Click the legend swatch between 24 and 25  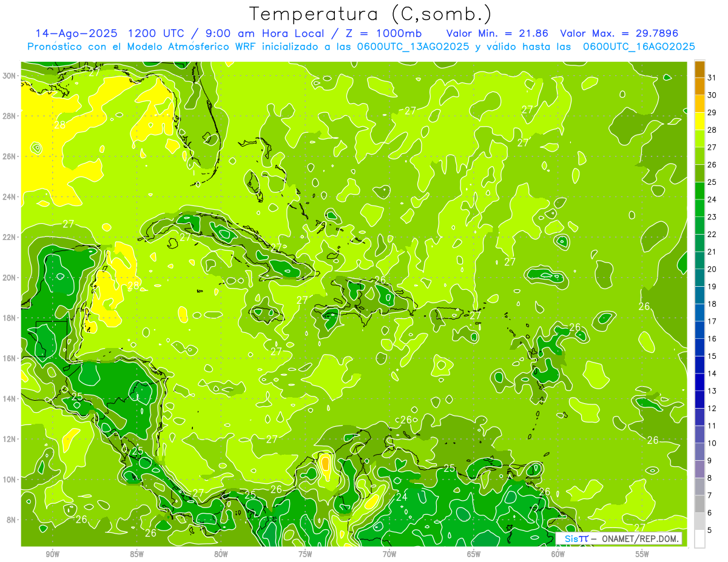(x=699, y=190)
